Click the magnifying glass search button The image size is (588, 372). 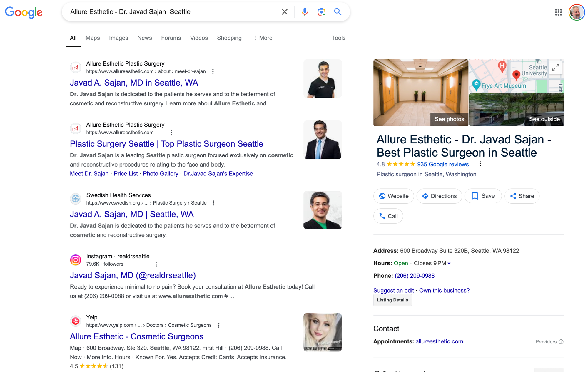pos(338,12)
